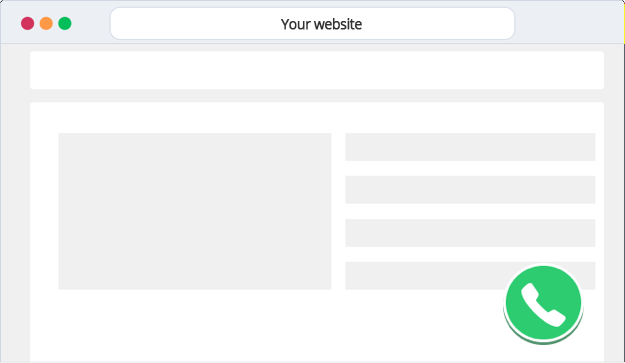Image resolution: width=625 pixels, height=363 pixels.
Task: Select the large gray image placeholder
Action: coord(195,211)
